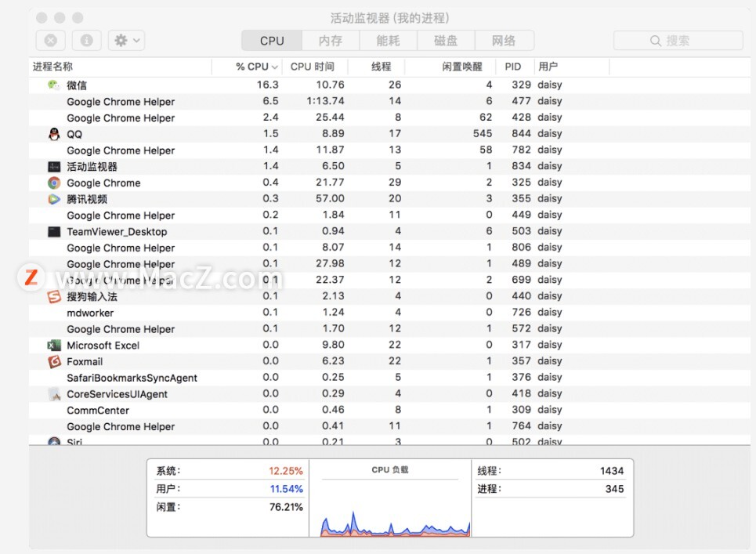
Task: Toggle % CPU column sort order
Action: pyautogui.click(x=248, y=67)
